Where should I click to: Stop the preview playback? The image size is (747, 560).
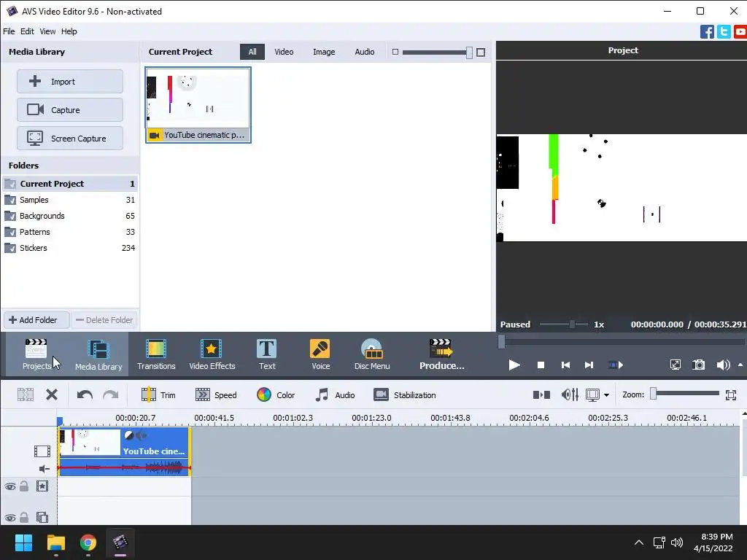tap(541, 365)
